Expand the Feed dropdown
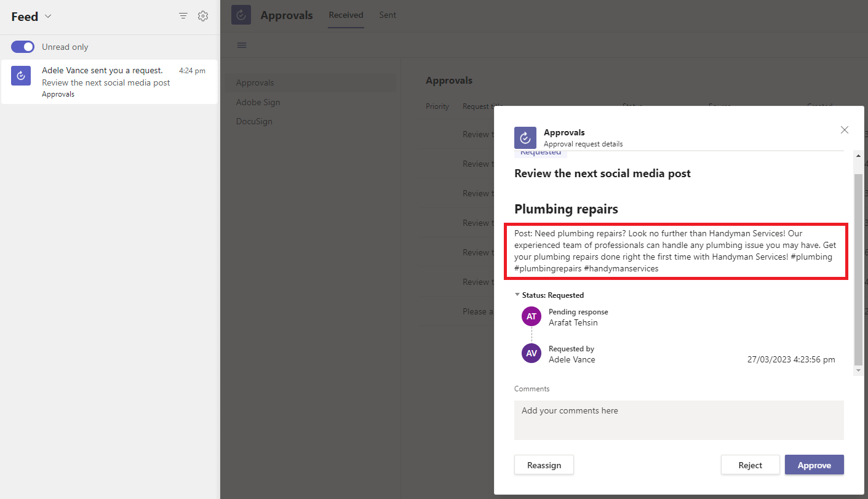The width and height of the screenshot is (868, 499). point(47,17)
